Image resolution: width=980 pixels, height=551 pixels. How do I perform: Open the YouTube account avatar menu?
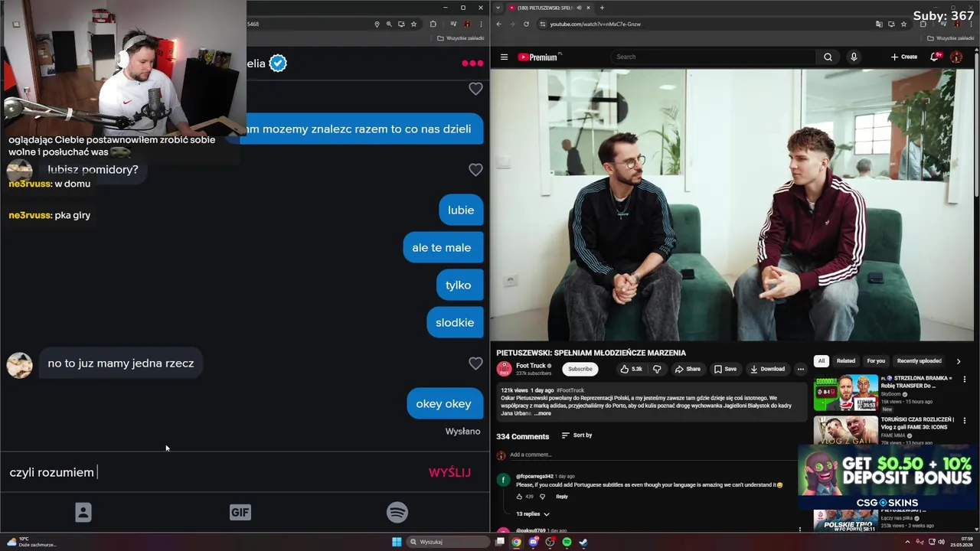[x=956, y=57]
